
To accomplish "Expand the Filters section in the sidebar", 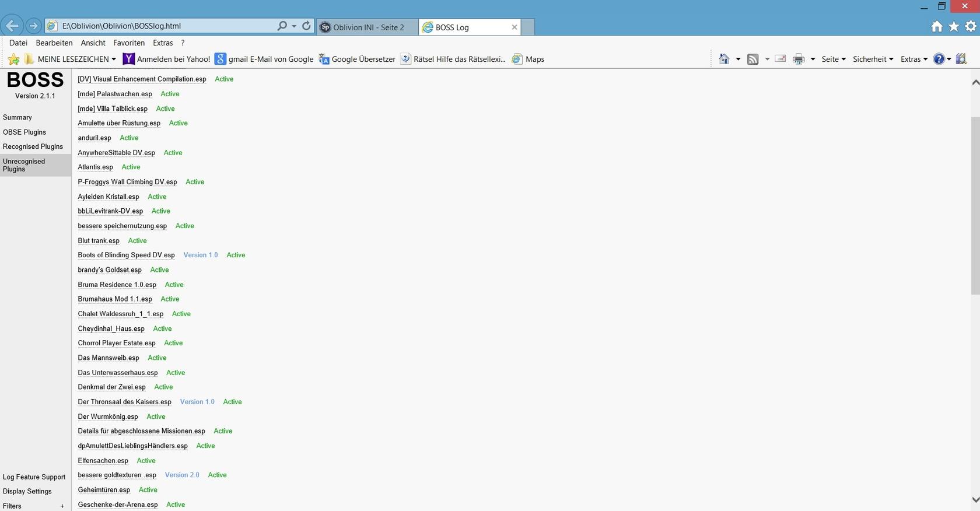I will click(x=62, y=506).
